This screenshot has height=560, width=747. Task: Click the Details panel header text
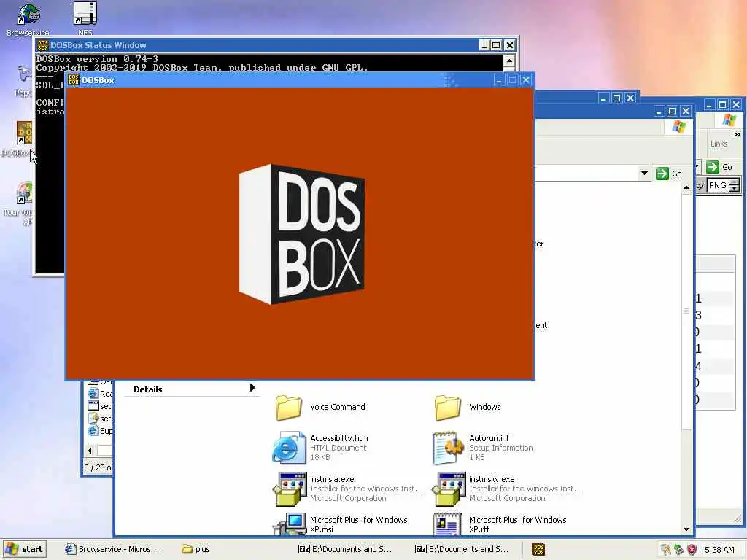[147, 389]
